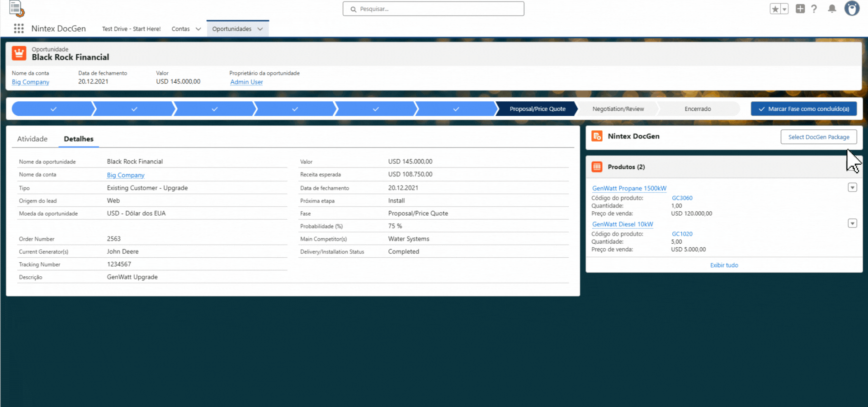Select the first completed path stage
This screenshot has width=868, height=407.
(53, 109)
